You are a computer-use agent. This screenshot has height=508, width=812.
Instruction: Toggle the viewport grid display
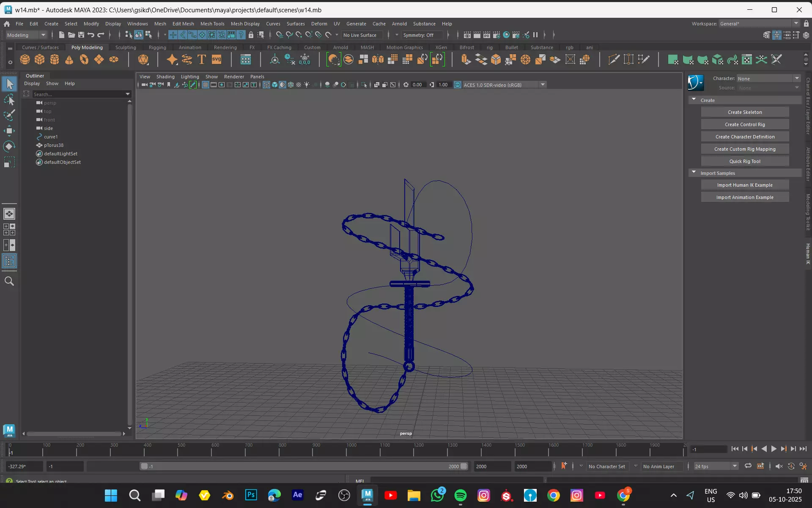tap(206, 85)
